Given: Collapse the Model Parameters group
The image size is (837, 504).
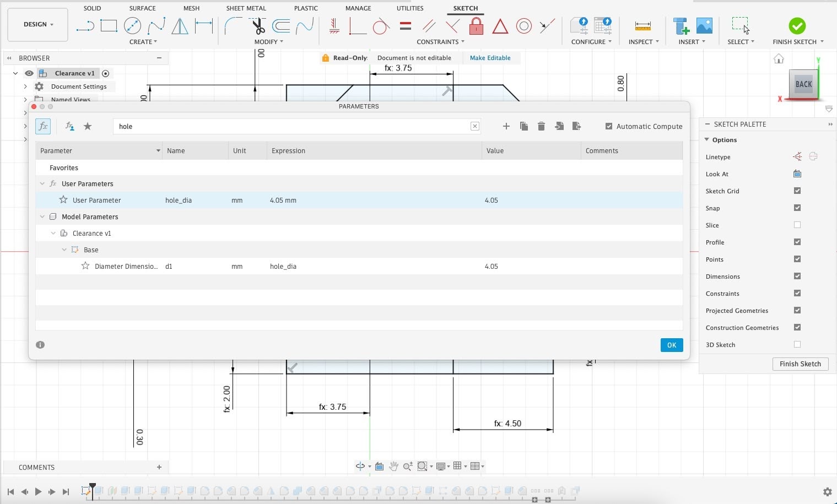Looking at the screenshot, I should point(42,217).
